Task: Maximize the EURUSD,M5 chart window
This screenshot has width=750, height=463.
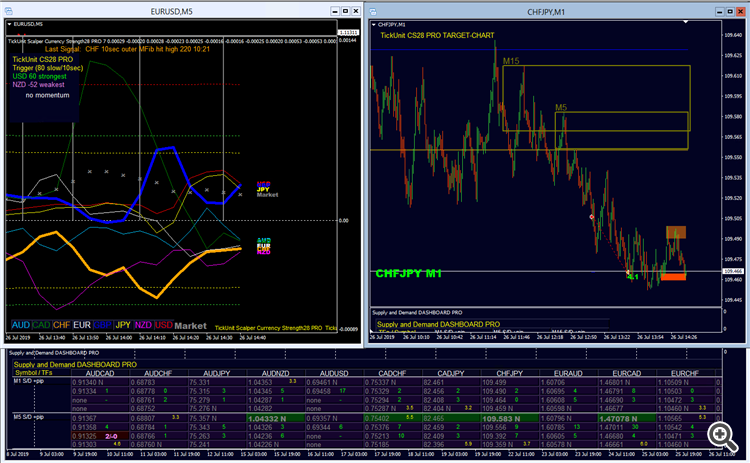Action: (345, 11)
